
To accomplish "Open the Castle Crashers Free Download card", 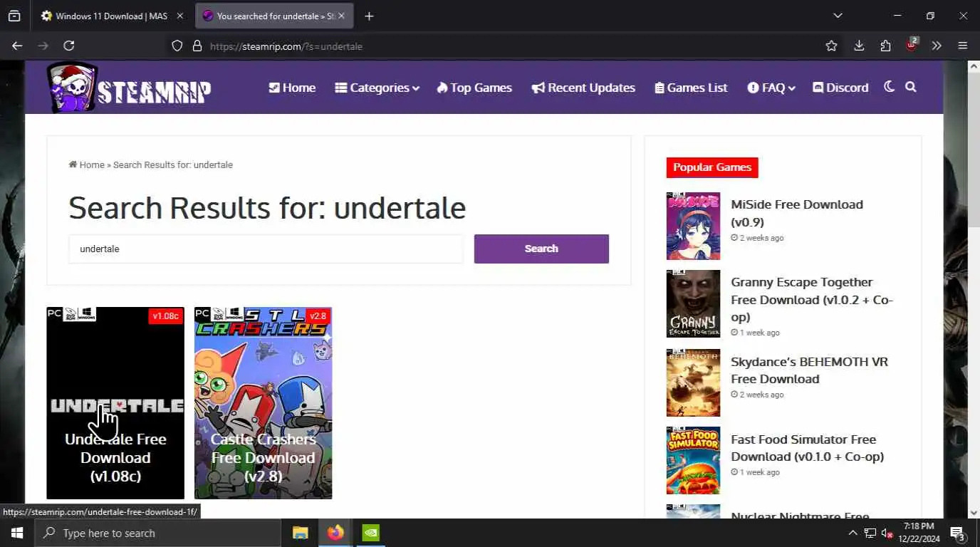I will 263,403.
